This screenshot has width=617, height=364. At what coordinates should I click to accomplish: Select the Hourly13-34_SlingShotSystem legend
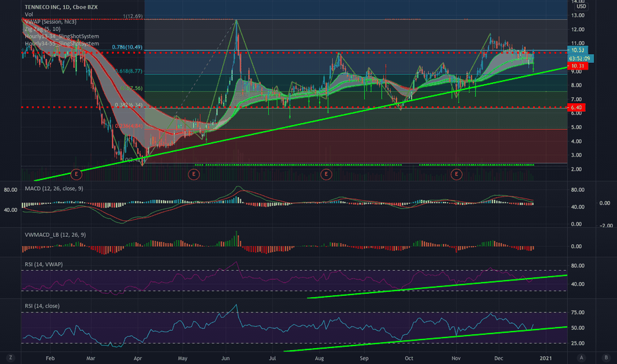click(62, 36)
